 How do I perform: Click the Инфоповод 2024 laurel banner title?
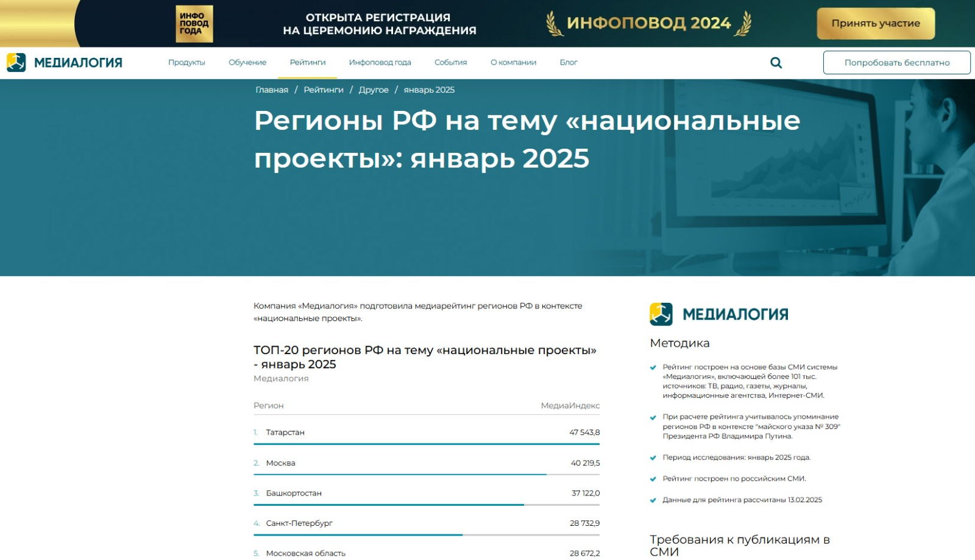[x=648, y=23]
